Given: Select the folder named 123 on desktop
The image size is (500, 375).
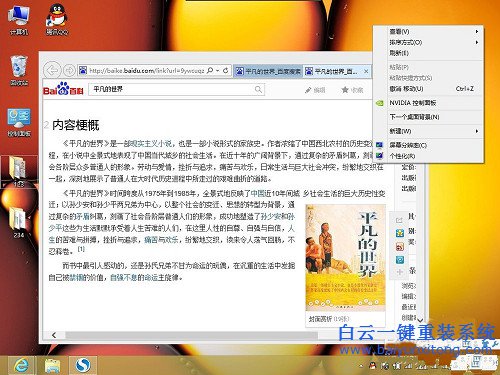Looking at the screenshot, I should (19, 171).
